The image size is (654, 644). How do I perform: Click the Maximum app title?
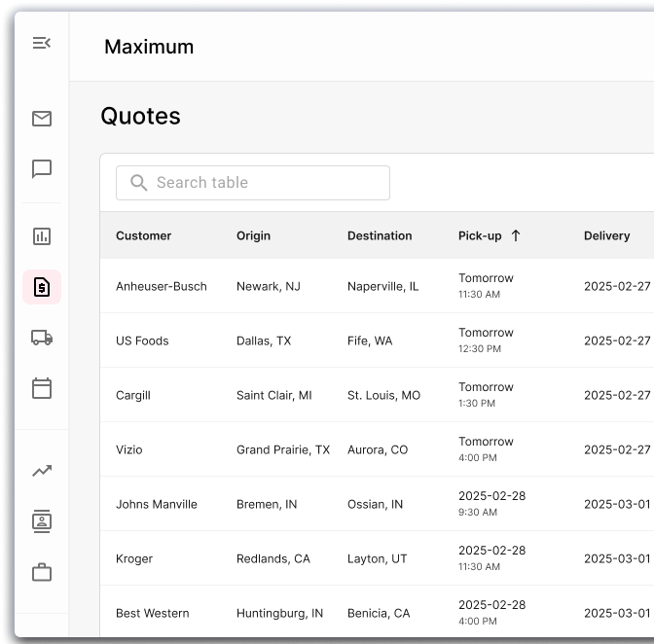pyautogui.click(x=149, y=47)
